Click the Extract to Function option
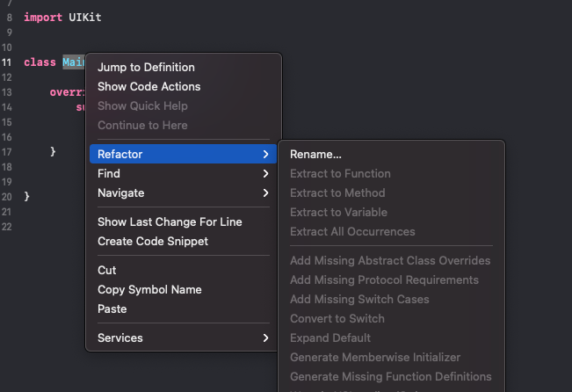The width and height of the screenshot is (572, 392). pyautogui.click(x=340, y=173)
